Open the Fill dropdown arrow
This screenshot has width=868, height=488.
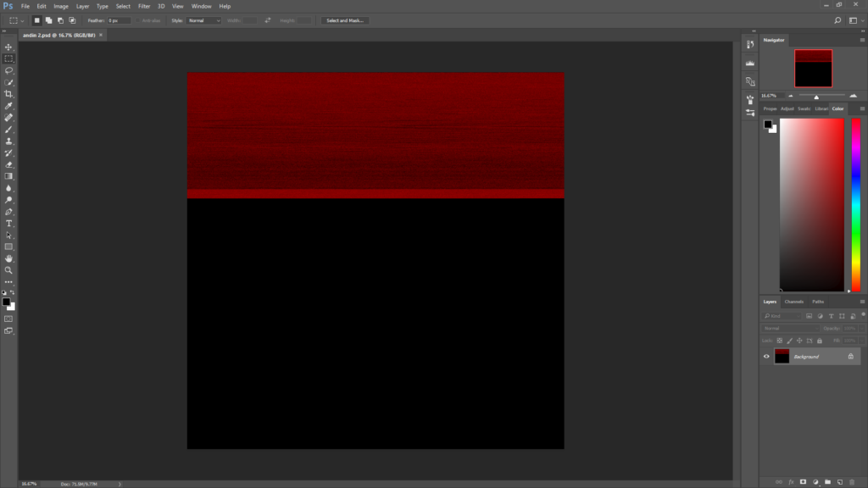[862, 341]
